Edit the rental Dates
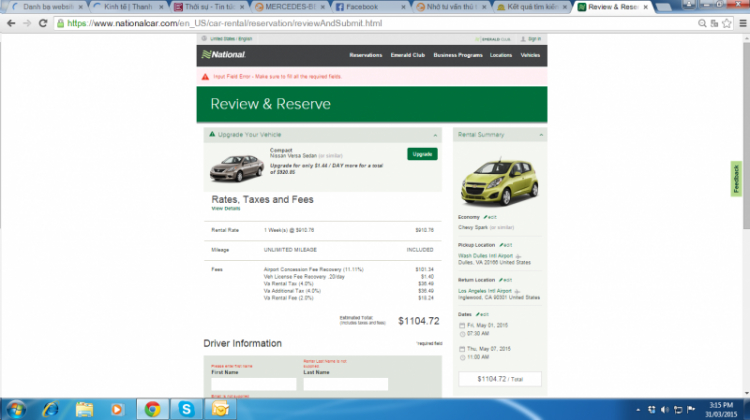The height and width of the screenshot is (420, 750). [482, 314]
